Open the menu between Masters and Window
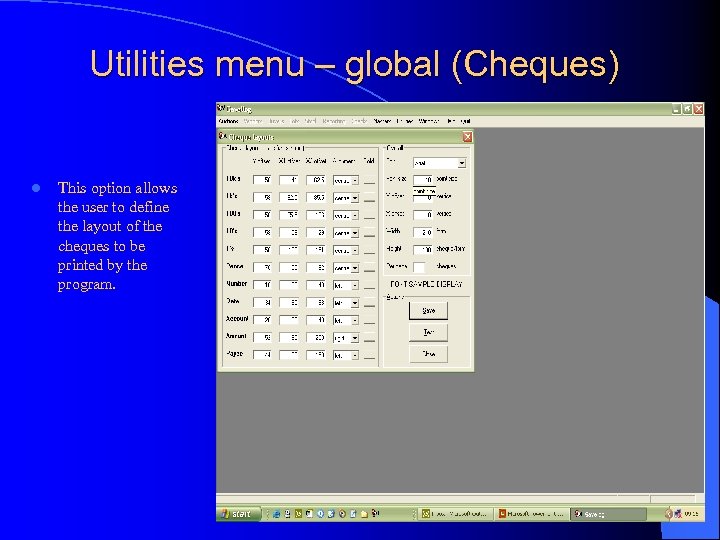This screenshot has width=720, height=540. pos(405,121)
